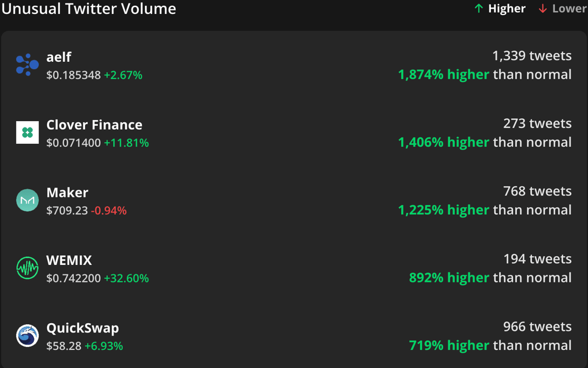Click the Clover Finance logo icon
Screen dimensions: 588x368
click(x=27, y=133)
